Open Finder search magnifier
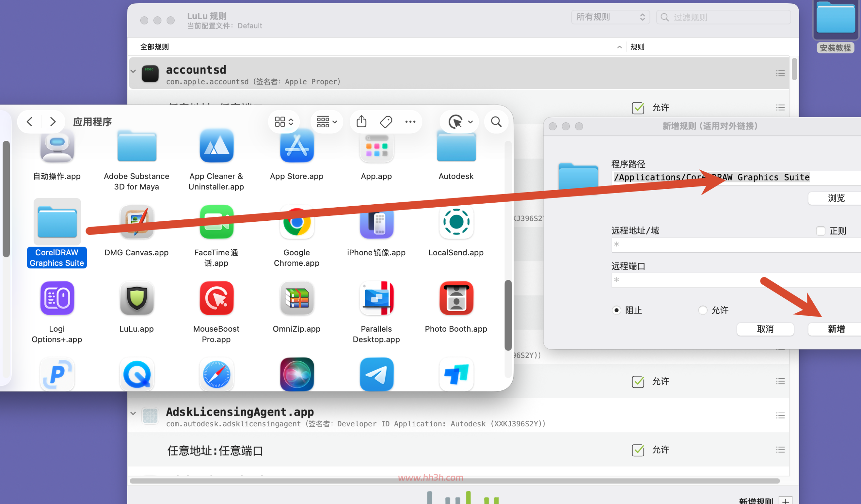Image resolution: width=861 pixels, height=504 pixels. (x=496, y=122)
